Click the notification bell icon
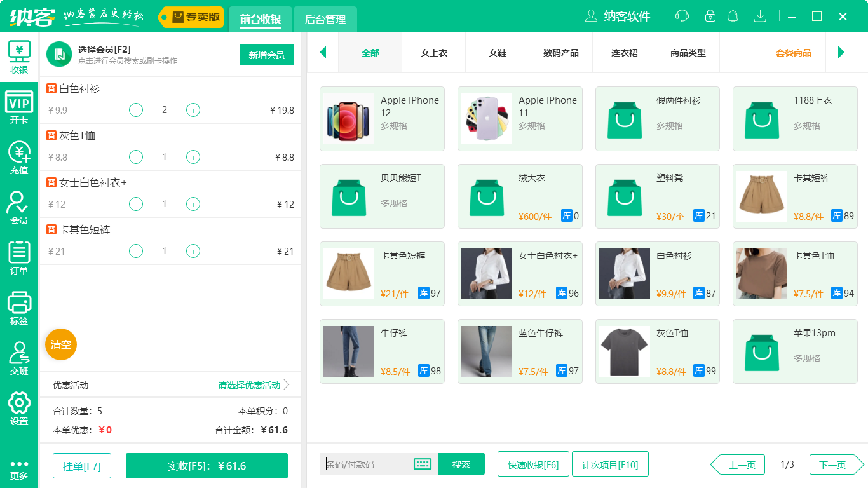Viewport: 868px width, 488px height. [x=733, y=17]
